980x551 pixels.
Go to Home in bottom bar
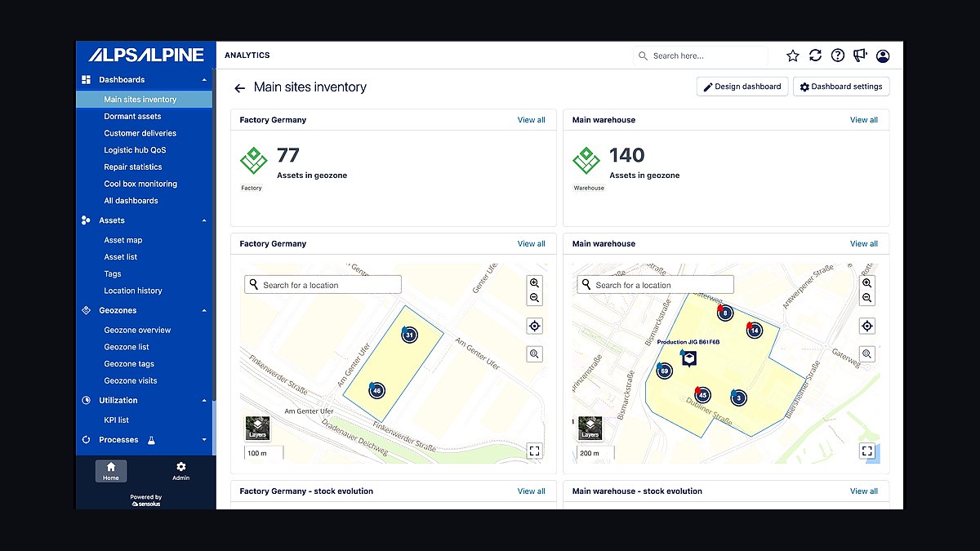pos(111,471)
